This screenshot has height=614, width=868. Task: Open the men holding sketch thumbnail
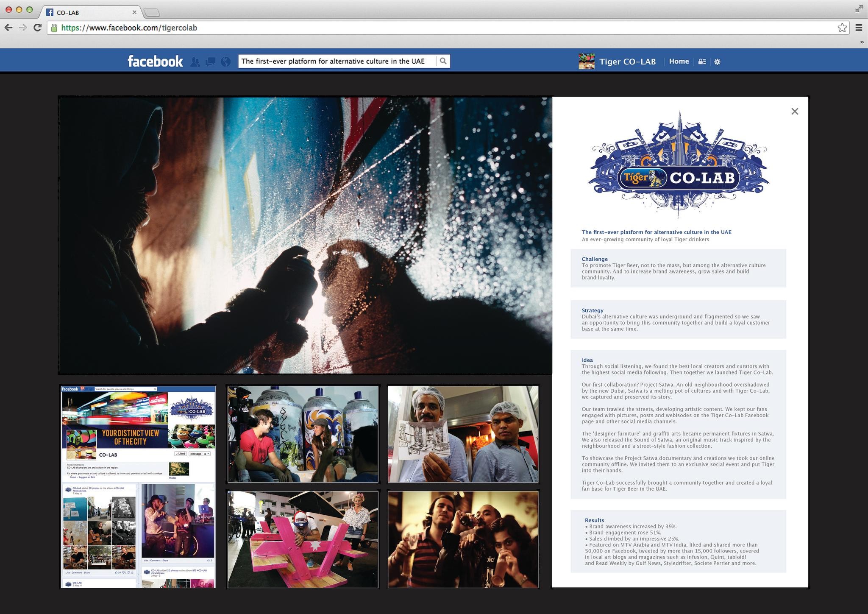463,434
